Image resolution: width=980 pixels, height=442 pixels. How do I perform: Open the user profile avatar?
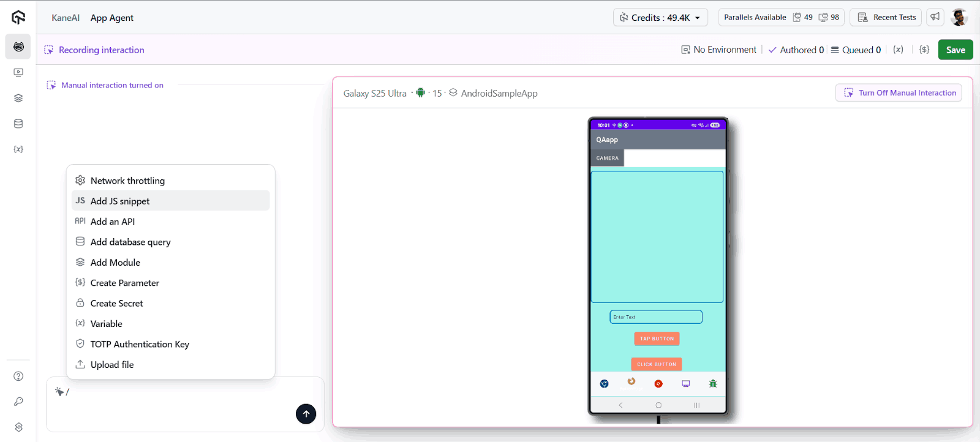pyautogui.click(x=959, y=17)
